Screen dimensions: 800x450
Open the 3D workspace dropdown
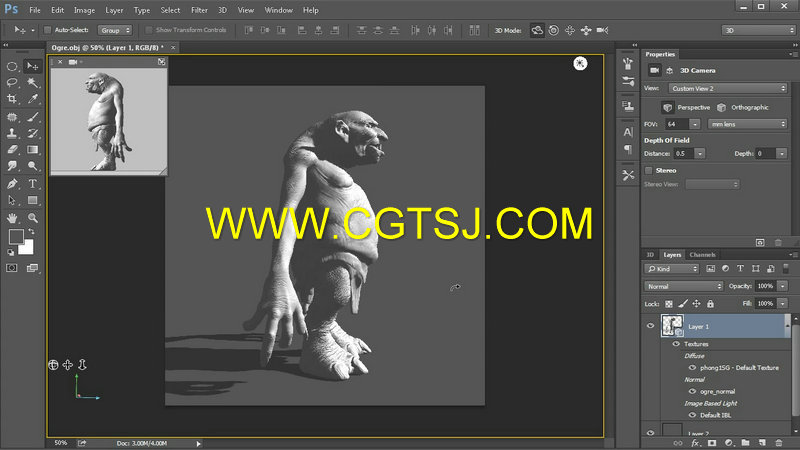[x=759, y=30]
